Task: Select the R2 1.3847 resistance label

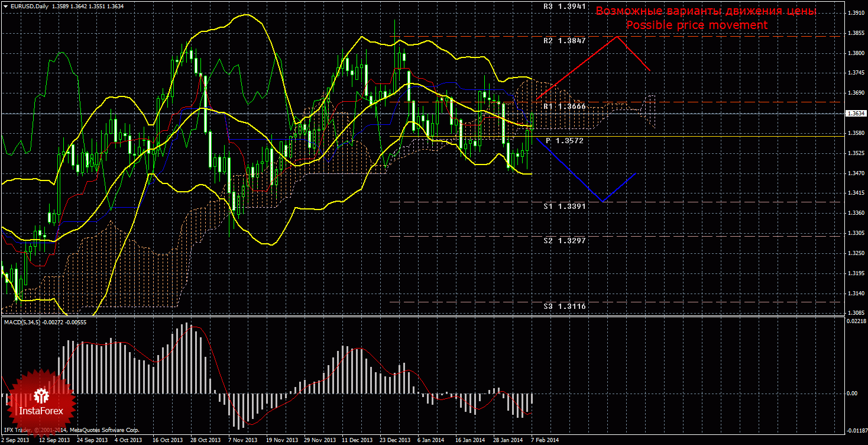Action: (x=564, y=41)
